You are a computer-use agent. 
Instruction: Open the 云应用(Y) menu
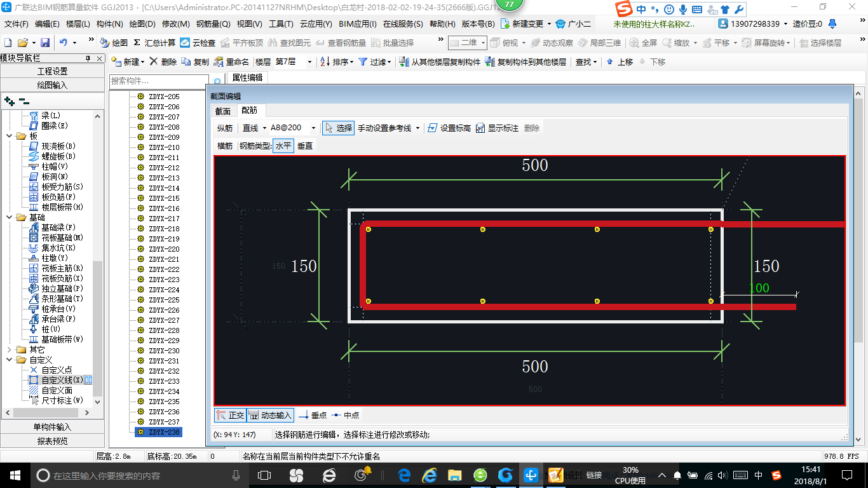(316, 24)
